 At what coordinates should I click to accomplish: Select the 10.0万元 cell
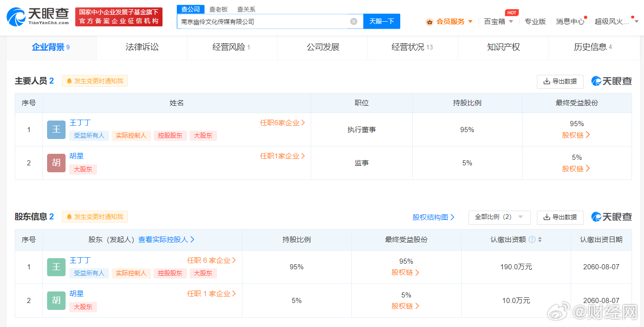(x=516, y=301)
